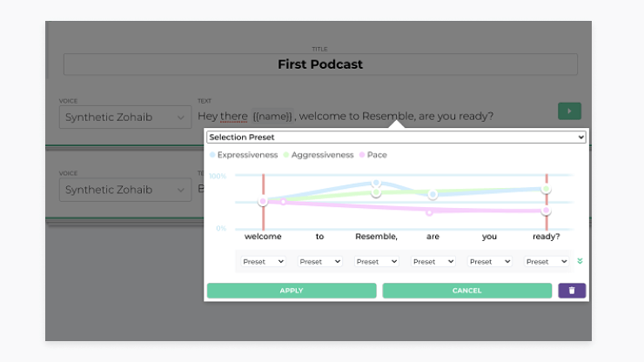Image resolution: width=644 pixels, height=362 pixels.
Task: Click the purple trash delete button
Action: click(x=572, y=291)
